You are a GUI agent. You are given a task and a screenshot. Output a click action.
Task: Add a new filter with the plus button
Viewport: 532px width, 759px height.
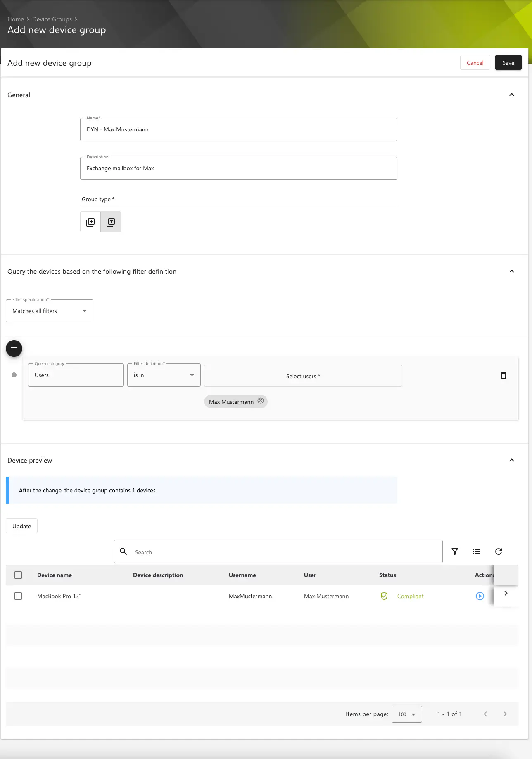14,348
